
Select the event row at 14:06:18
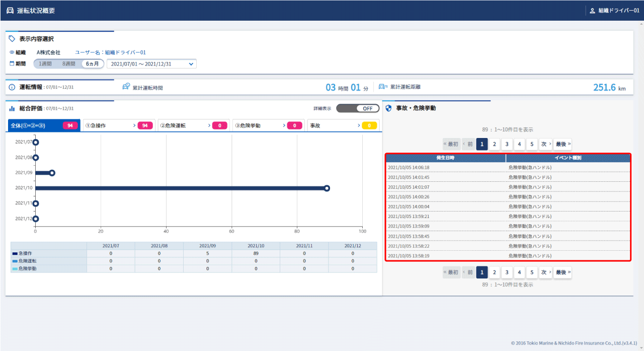tap(508, 167)
